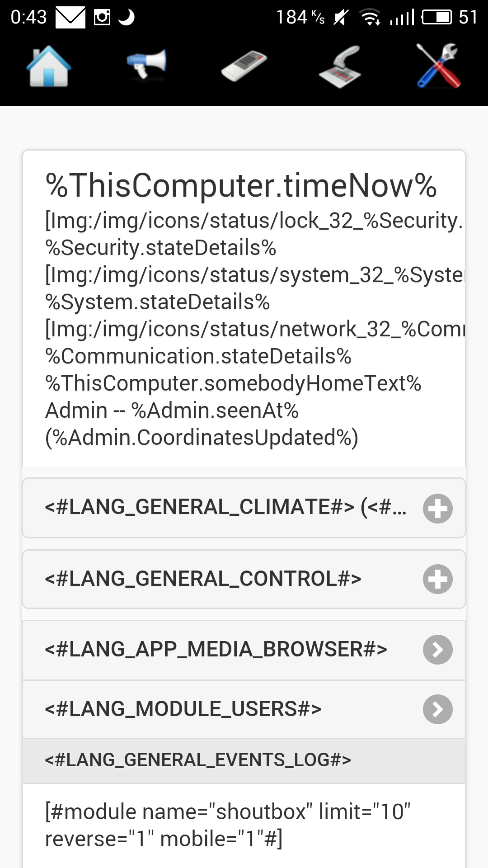Screen dimensions: 488x868
Task: Tap the LANG_GENERAL_CONTROL header text
Action: [203, 579]
